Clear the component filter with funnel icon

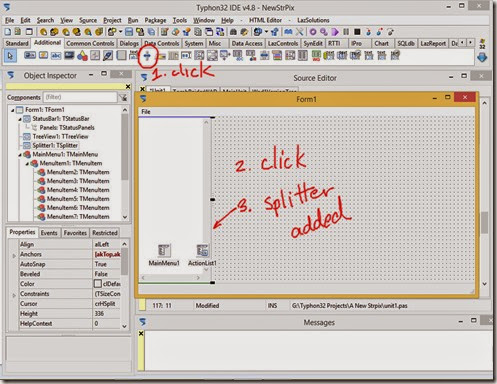point(123,97)
